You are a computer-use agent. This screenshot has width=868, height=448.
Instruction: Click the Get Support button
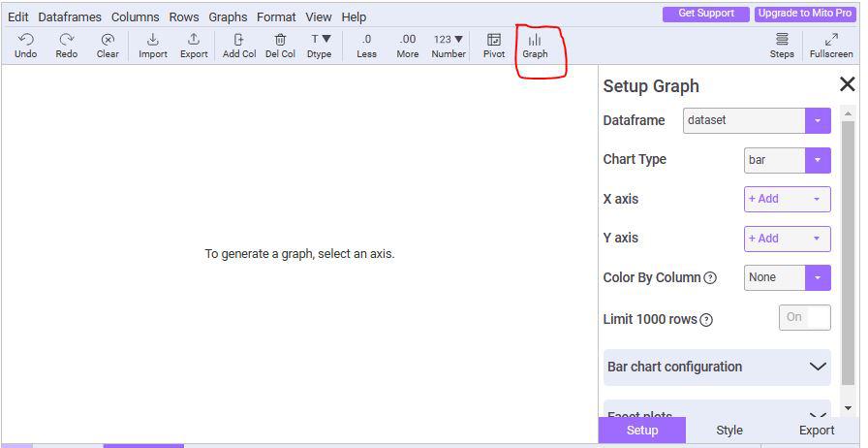[x=706, y=14]
